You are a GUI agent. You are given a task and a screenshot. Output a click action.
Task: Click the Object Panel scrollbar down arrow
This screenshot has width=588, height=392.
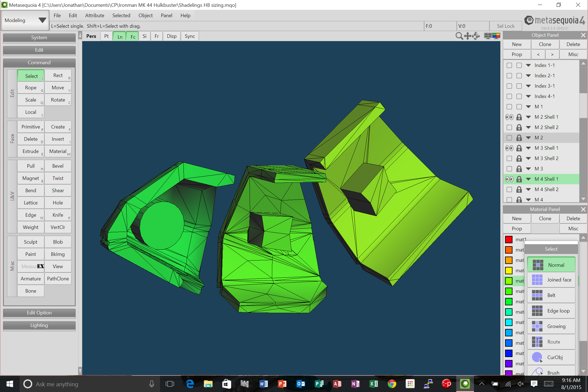tap(583, 199)
